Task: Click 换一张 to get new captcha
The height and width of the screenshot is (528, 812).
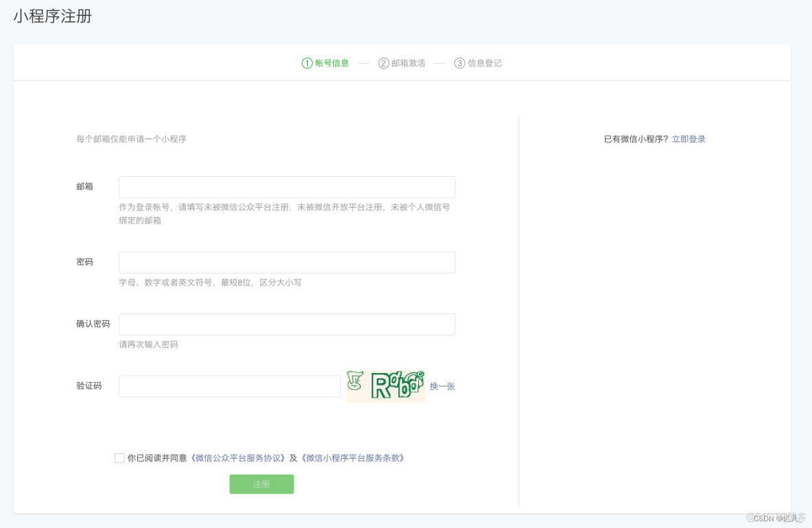Action: (442, 386)
